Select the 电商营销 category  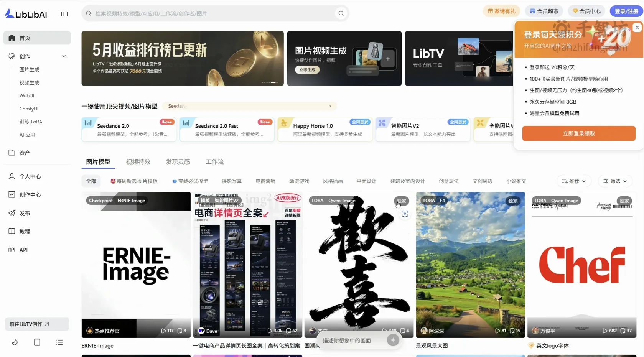tap(265, 181)
